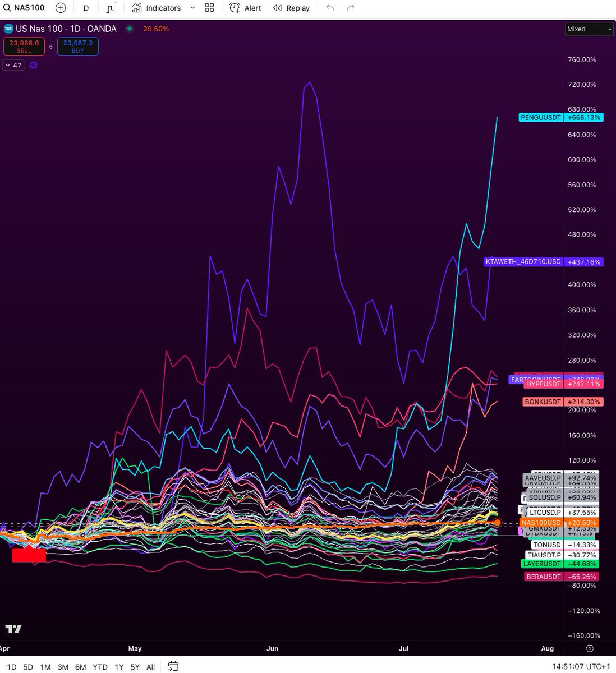Click the purple refresh icon near legend
The height and width of the screenshot is (673, 616).
pos(34,66)
